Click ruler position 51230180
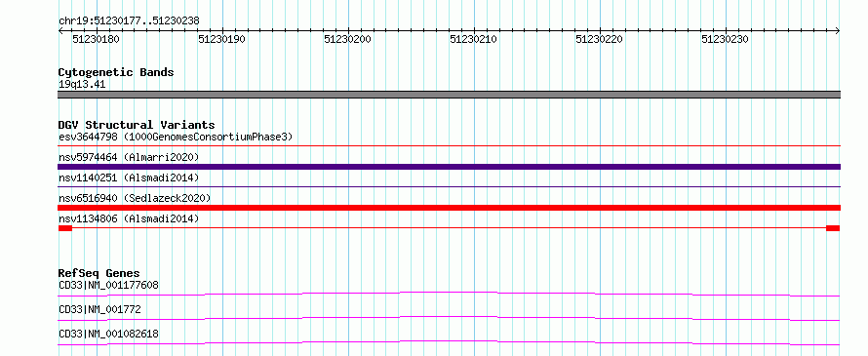Image resolution: width=868 pixels, height=356 pixels. (96, 39)
